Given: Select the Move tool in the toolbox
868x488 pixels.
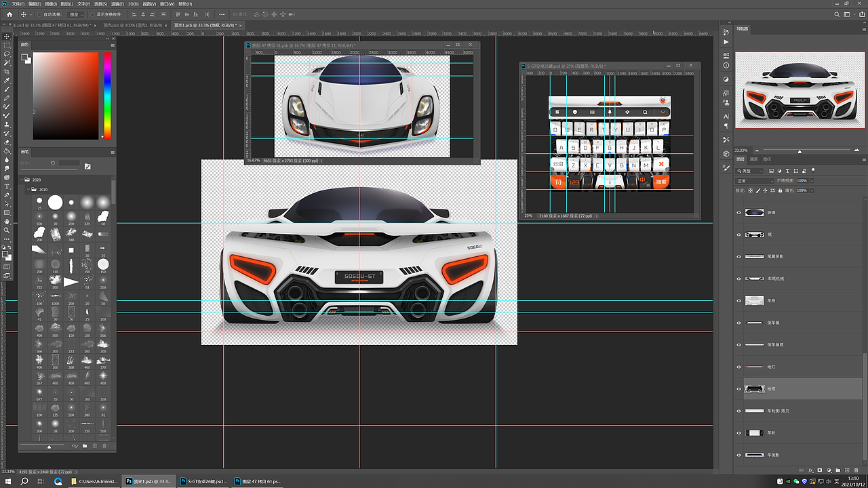Looking at the screenshot, I should [x=7, y=36].
